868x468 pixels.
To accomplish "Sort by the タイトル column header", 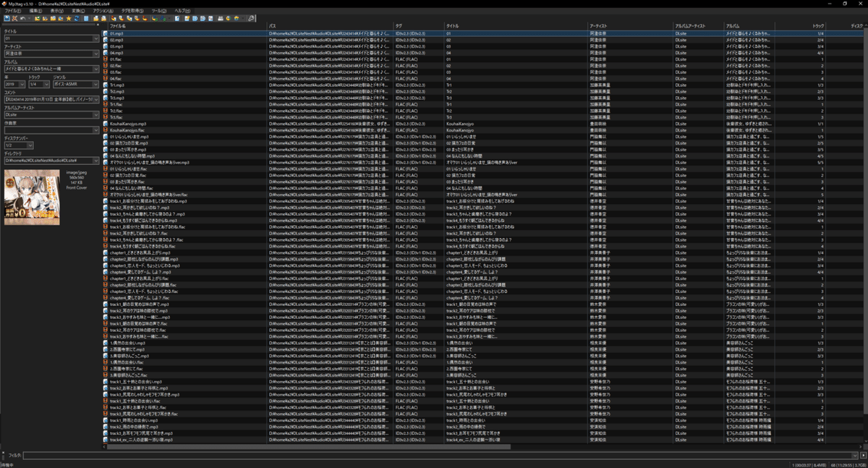I will click(516, 25).
